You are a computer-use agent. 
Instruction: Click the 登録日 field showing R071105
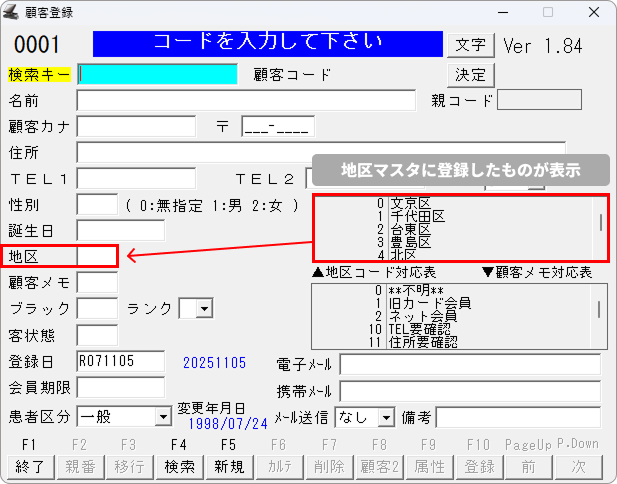(120, 361)
